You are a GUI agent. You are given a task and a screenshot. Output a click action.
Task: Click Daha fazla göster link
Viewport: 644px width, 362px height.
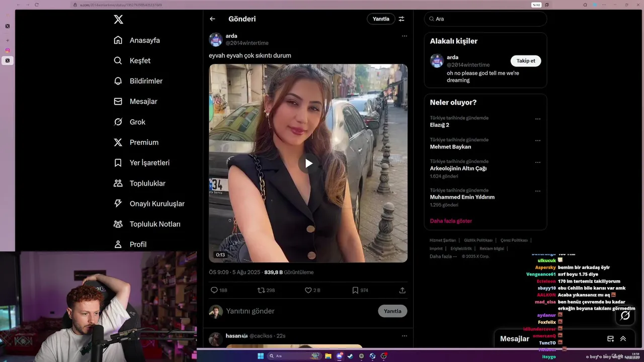tap(451, 221)
